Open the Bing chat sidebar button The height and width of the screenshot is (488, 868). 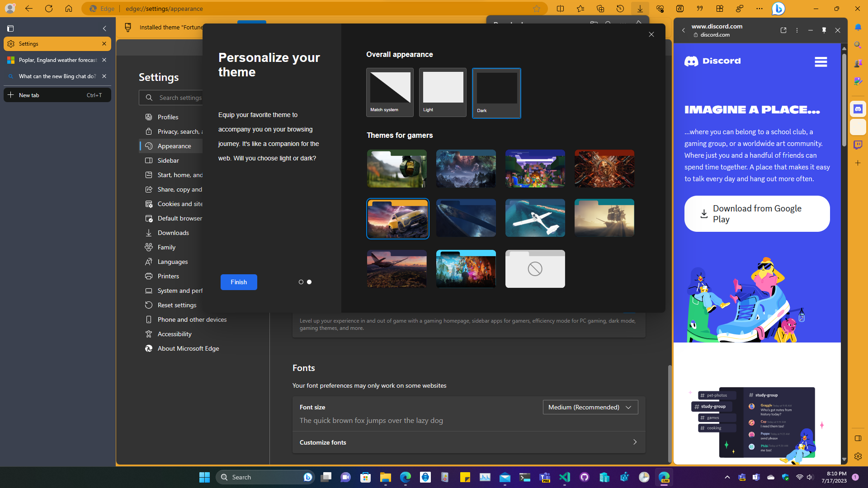pos(778,9)
